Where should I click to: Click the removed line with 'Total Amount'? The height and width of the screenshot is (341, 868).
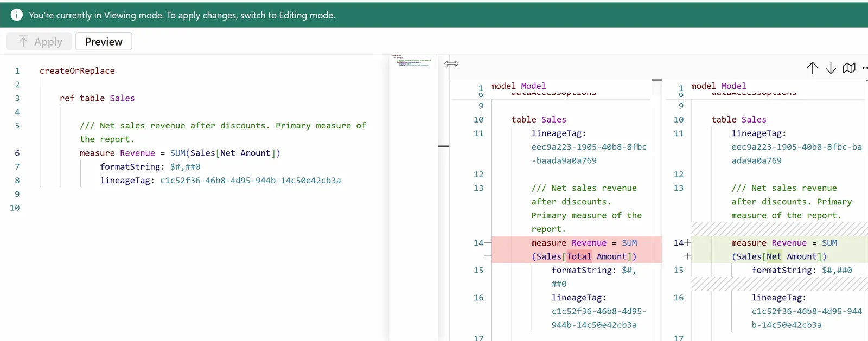[577, 250]
